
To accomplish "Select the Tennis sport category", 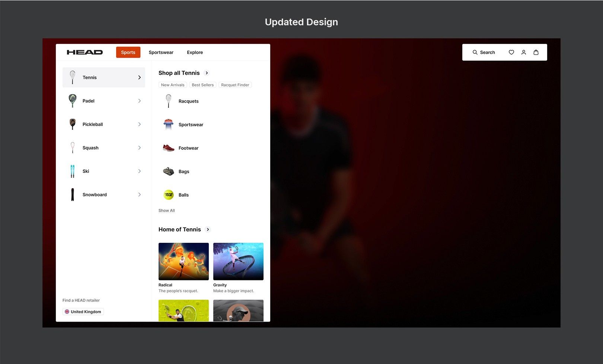I will (x=104, y=77).
